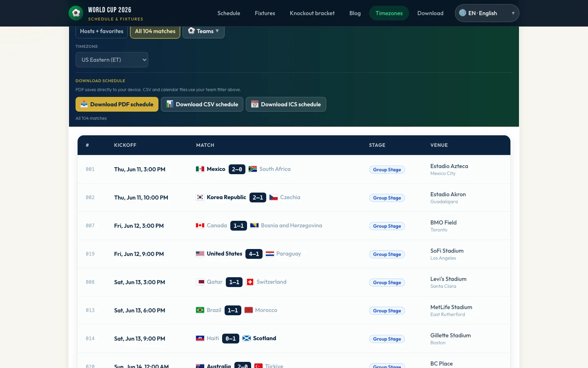Click Levi's Stadium venue name
588x368 pixels.
pos(448,279)
